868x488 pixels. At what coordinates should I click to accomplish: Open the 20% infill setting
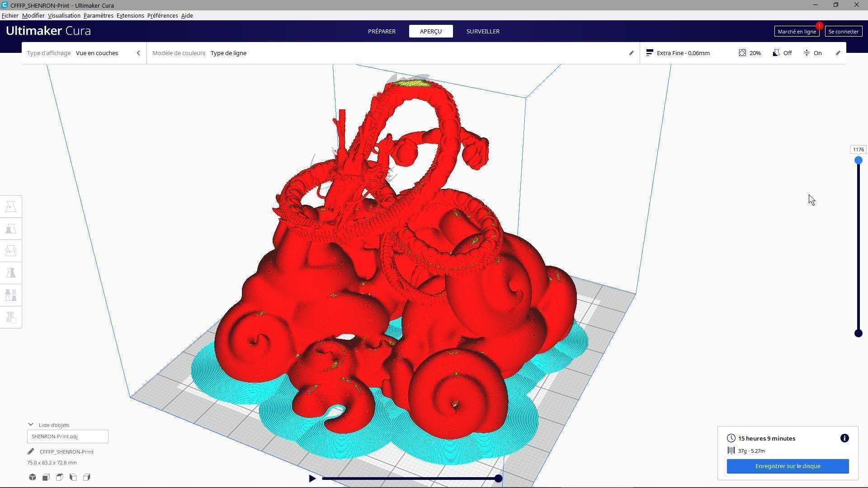tap(750, 53)
